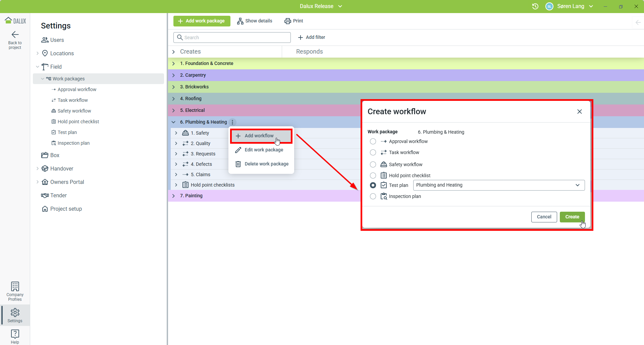
Task: Click the collapse panel arrow at top right
Action: coord(638,22)
